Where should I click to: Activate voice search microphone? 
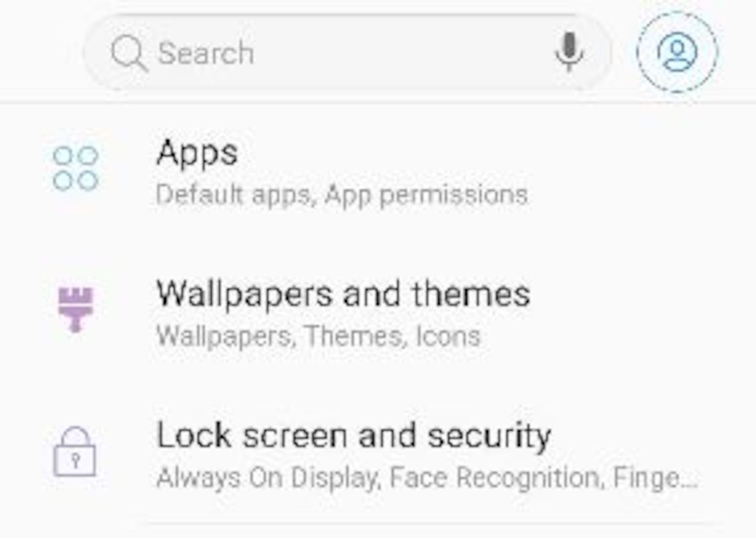pos(569,51)
